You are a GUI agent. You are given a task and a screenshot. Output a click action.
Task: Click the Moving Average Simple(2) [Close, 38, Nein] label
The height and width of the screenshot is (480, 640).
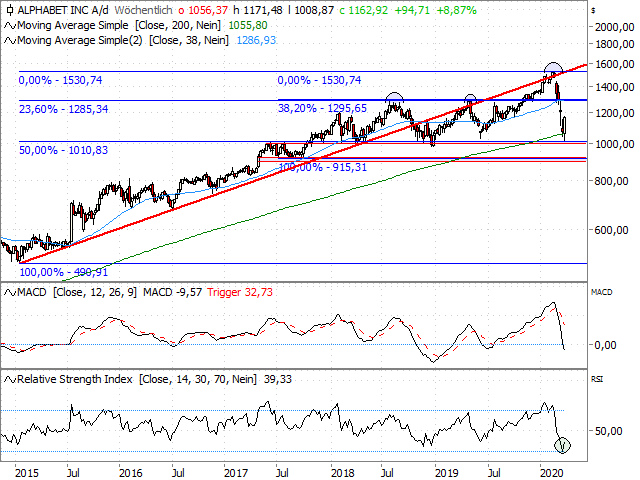click(x=123, y=41)
